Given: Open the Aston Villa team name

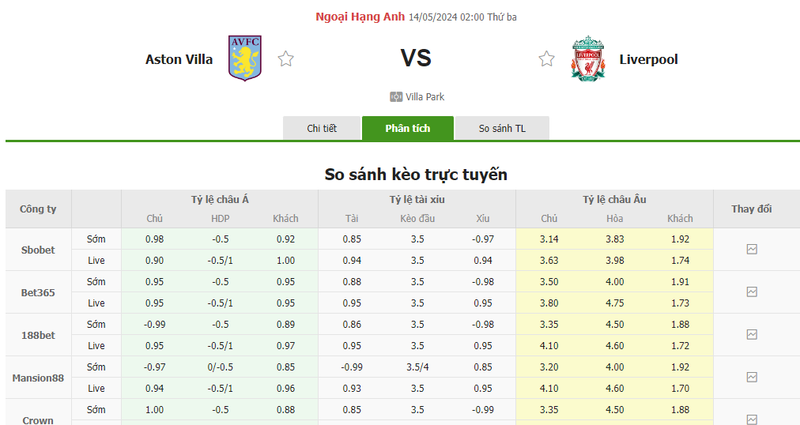Looking at the screenshot, I should tap(179, 59).
